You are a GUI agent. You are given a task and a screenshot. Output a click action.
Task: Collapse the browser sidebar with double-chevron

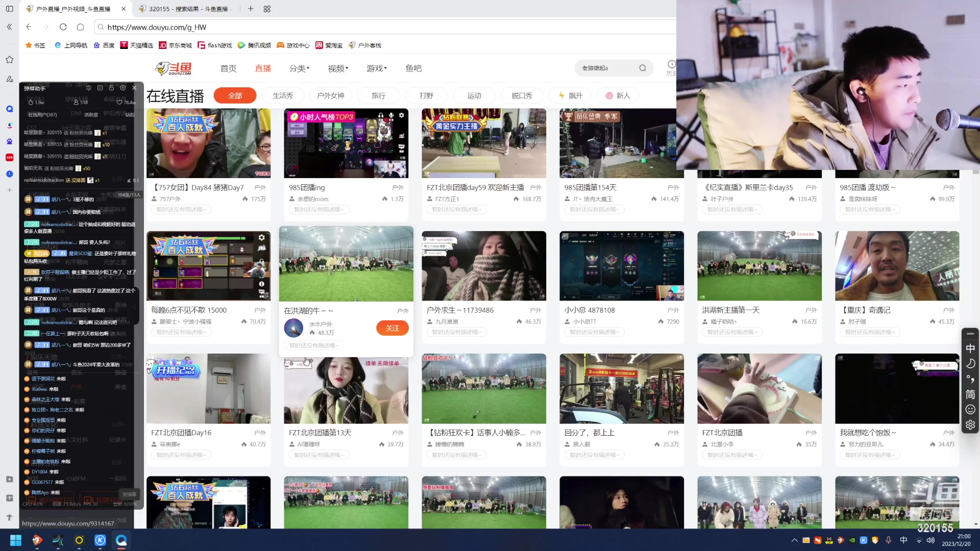tap(9, 27)
